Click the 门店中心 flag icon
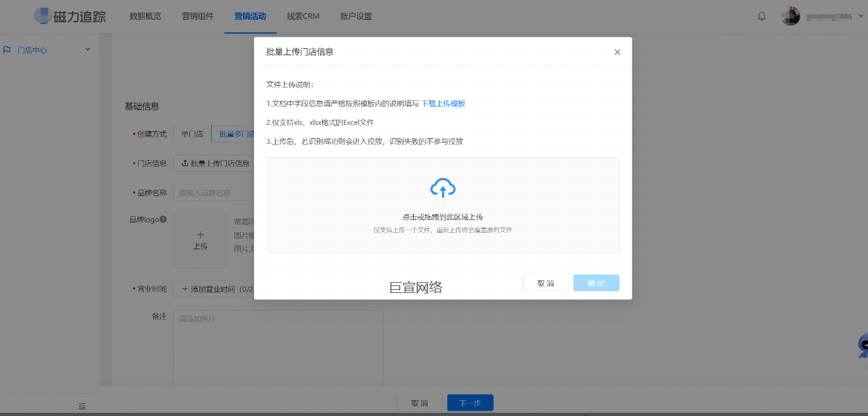Screen dimensions: 868x416 tap(7, 49)
